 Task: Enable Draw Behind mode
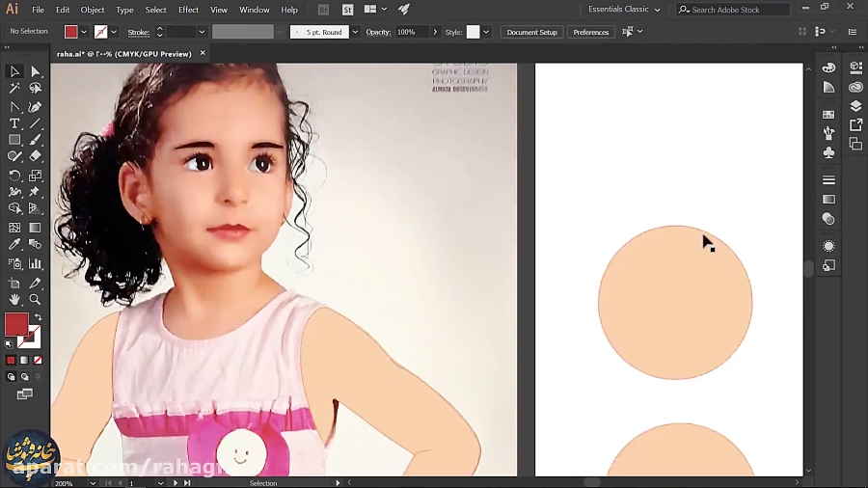[24, 377]
